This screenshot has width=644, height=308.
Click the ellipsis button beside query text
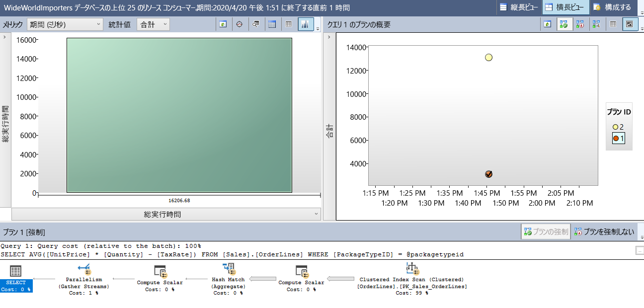coord(640,251)
